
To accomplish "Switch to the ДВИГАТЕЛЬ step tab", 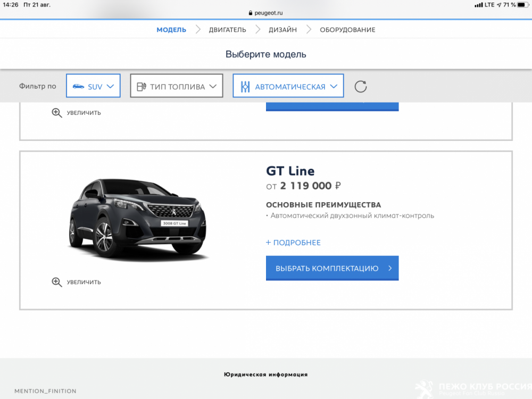I will (x=227, y=30).
